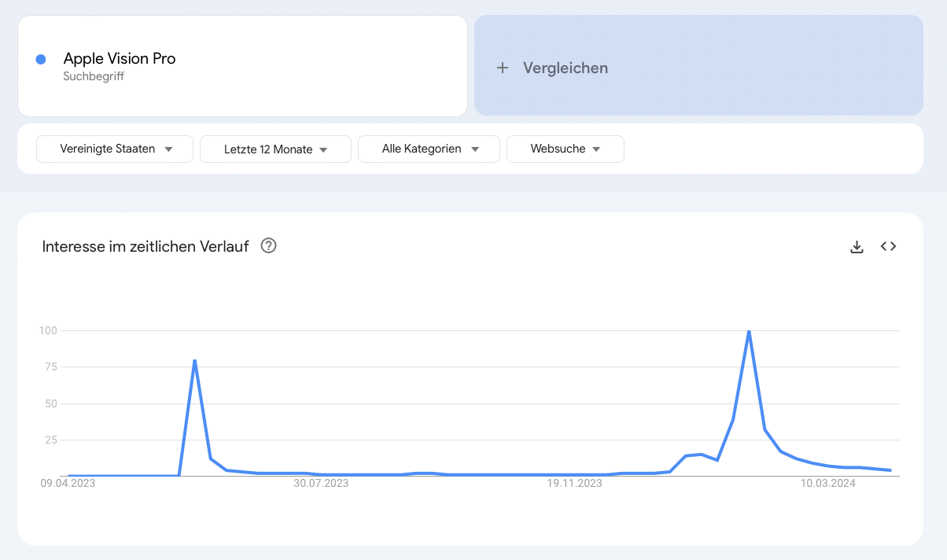This screenshot has height=560, width=947.
Task: Change the Websuche search type
Action: (566, 149)
